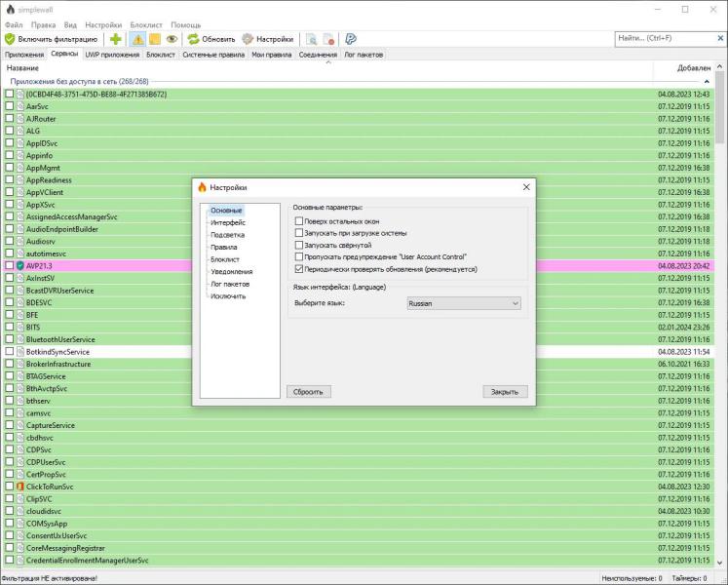Clear the search box with X
Viewport: 728px width, 585px height.
[720, 39]
